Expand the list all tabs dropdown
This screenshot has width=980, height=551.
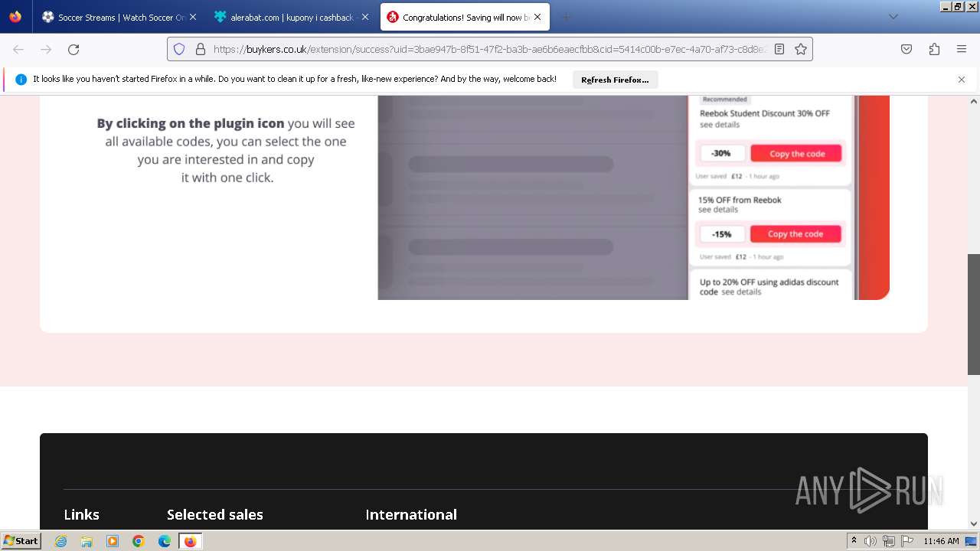coord(893,17)
